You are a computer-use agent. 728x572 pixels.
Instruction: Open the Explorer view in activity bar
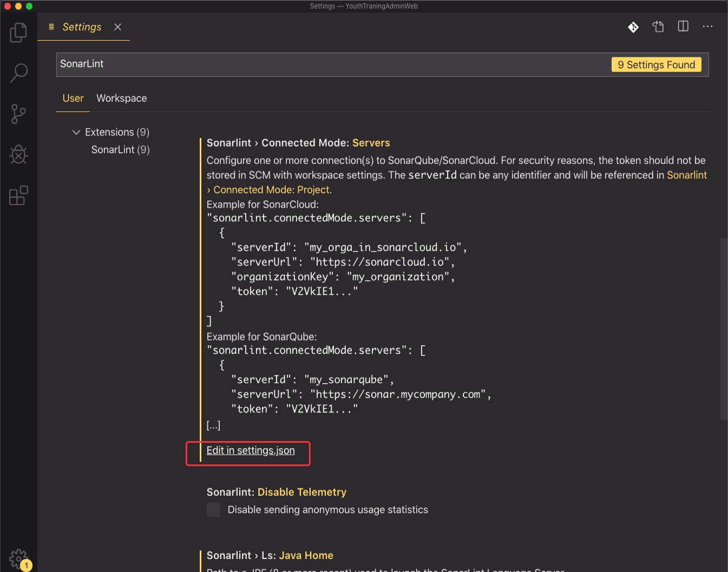pos(18,32)
